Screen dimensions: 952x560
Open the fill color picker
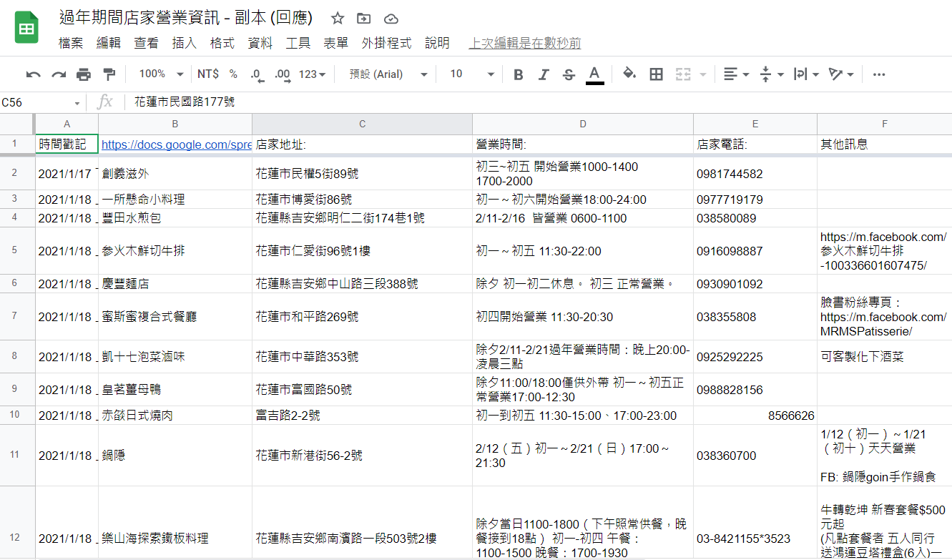point(629,74)
